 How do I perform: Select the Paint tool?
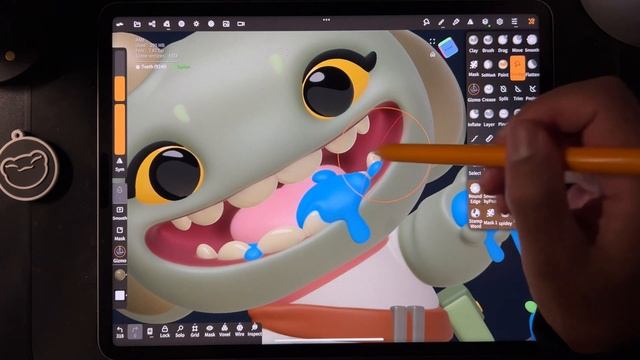click(x=503, y=68)
